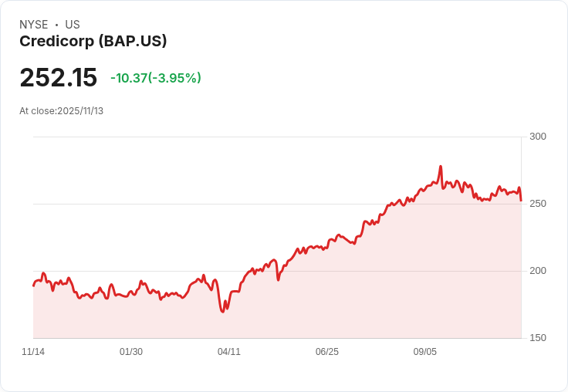Click the 150 y-axis price label
Viewport: 568px width, 392px height.
click(538, 338)
